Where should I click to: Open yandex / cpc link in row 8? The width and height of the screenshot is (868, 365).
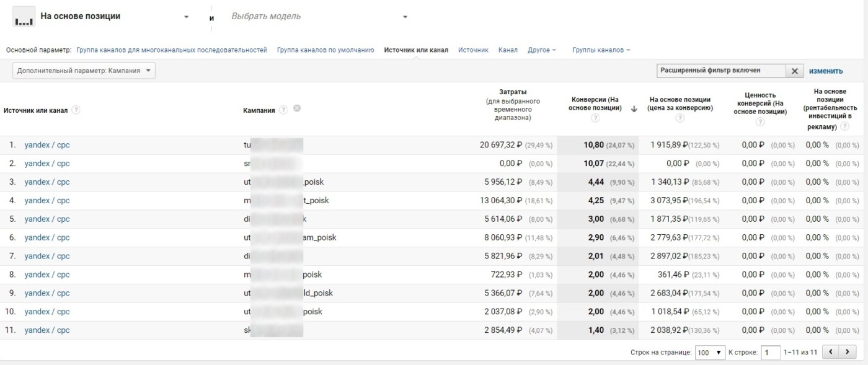47,275
